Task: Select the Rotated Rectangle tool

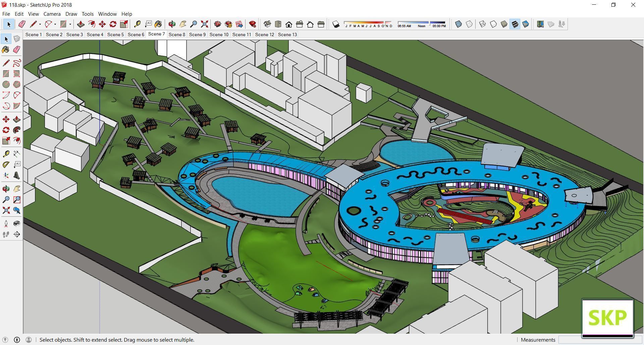Action: 17,74
